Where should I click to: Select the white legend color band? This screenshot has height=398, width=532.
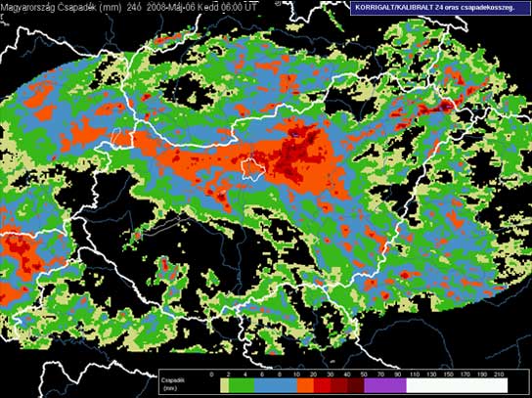point(457,385)
